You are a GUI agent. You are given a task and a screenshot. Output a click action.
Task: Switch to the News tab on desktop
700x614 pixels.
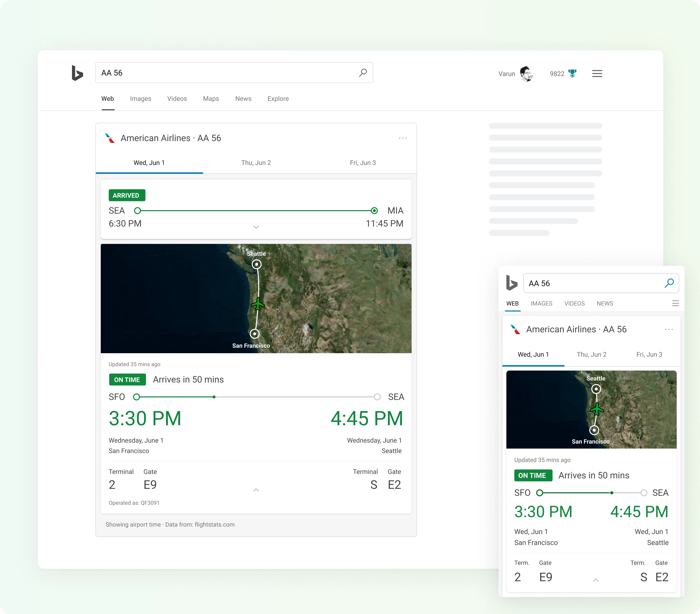click(243, 99)
